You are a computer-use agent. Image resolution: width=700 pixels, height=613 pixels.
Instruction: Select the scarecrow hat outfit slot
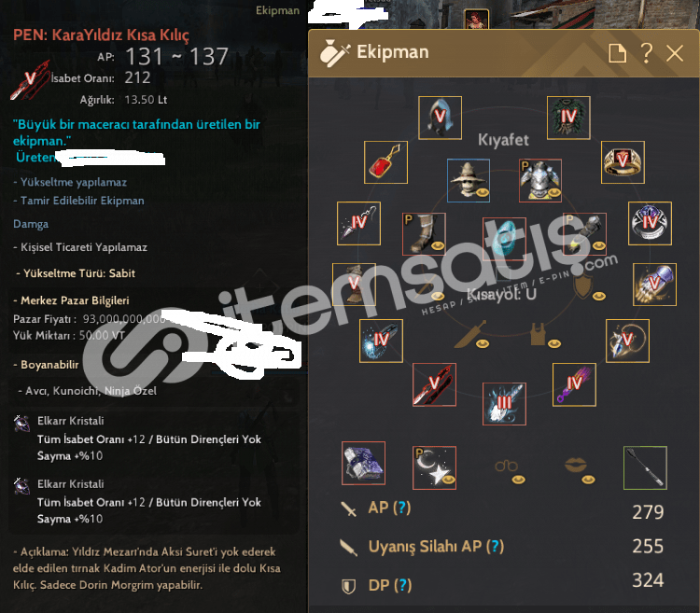[x=469, y=180]
